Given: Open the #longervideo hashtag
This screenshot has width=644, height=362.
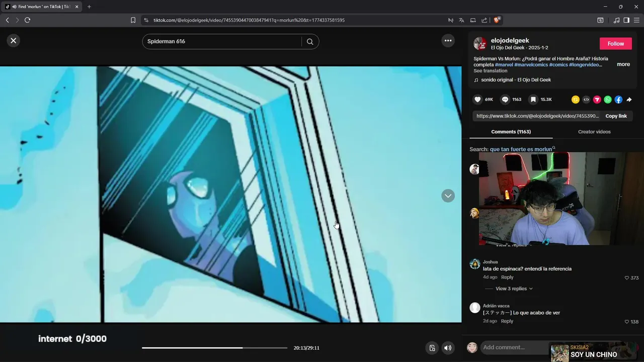Looking at the screenshot, I should pos(585,64).
